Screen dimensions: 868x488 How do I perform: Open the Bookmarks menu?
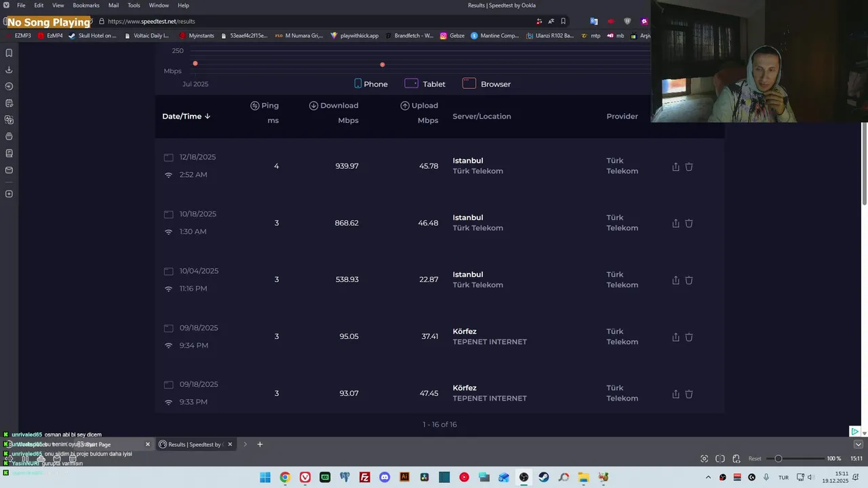click(86, 5)
